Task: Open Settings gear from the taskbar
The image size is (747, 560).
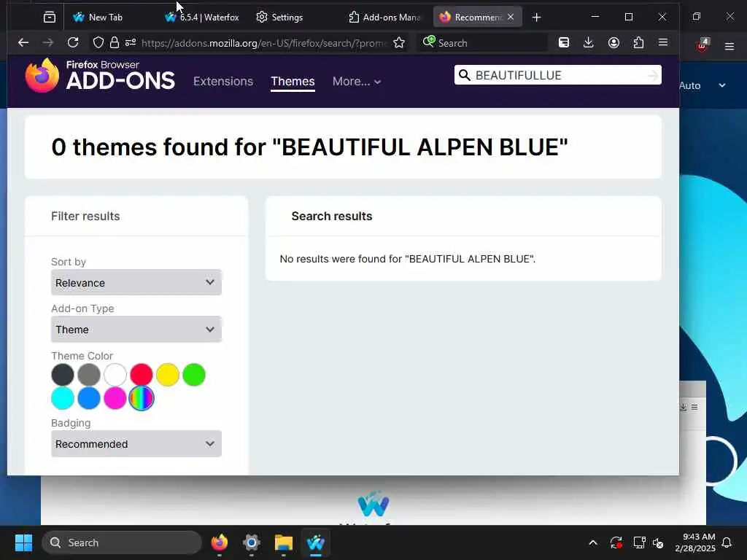Action: click(x=251, y=542)
